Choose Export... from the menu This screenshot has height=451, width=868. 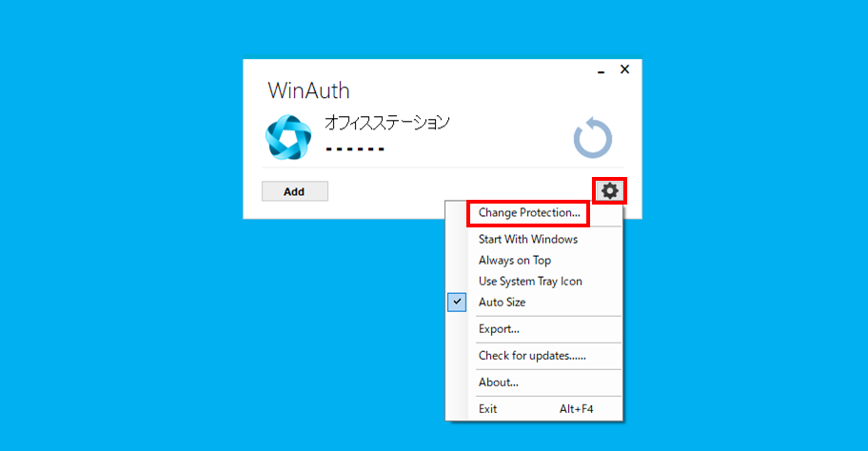click(x=534, y=328)
